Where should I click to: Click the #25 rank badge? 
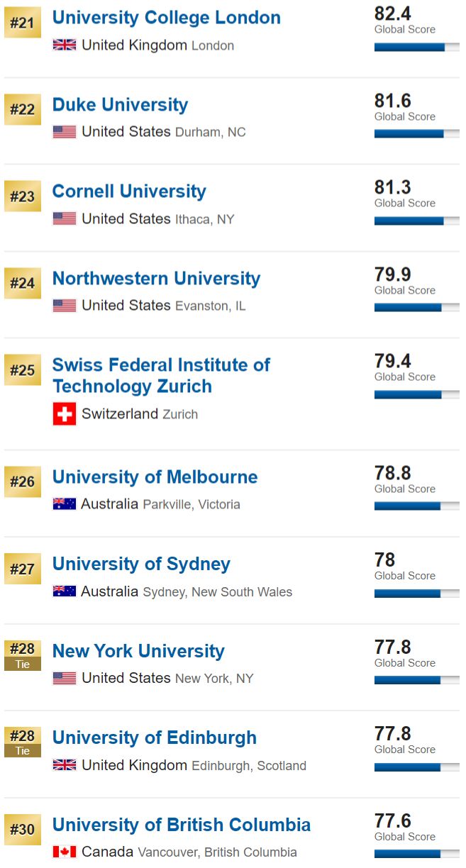click(23, 371)
